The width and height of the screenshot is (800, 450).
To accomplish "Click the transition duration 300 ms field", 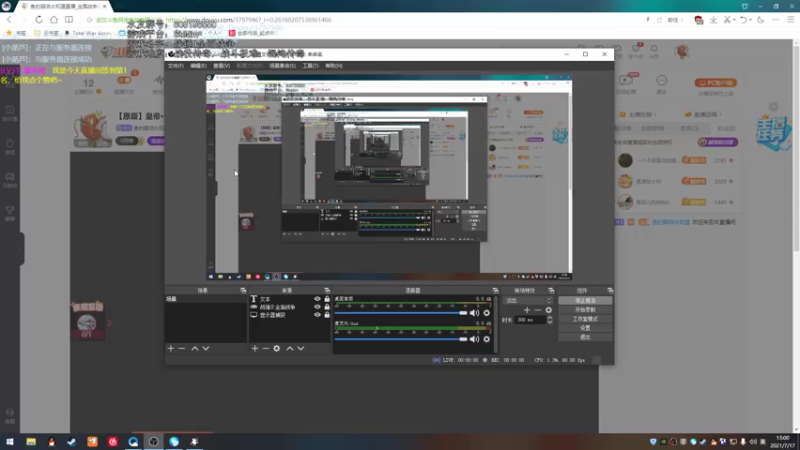I will [x=530, y=320].
